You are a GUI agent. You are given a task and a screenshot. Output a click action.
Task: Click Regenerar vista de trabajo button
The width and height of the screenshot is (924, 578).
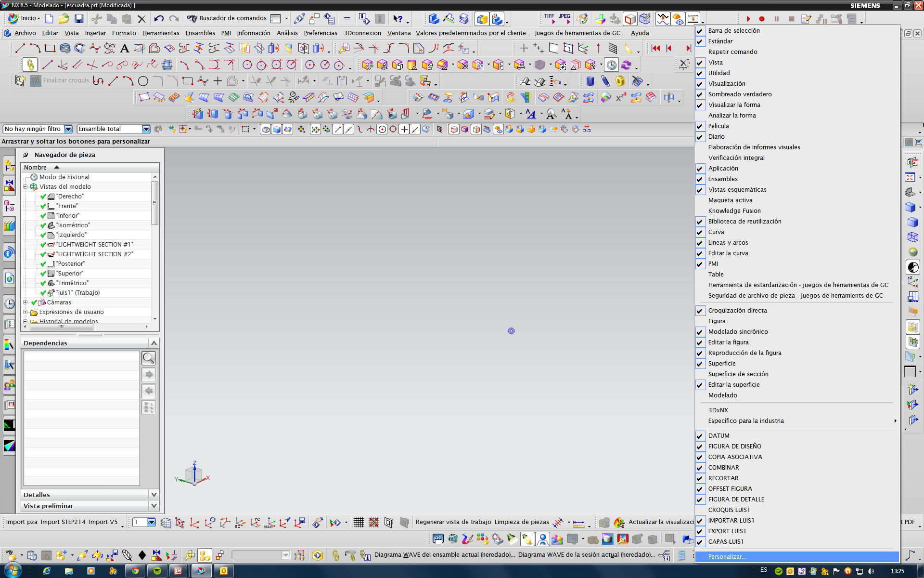click(x=453, y=522)
